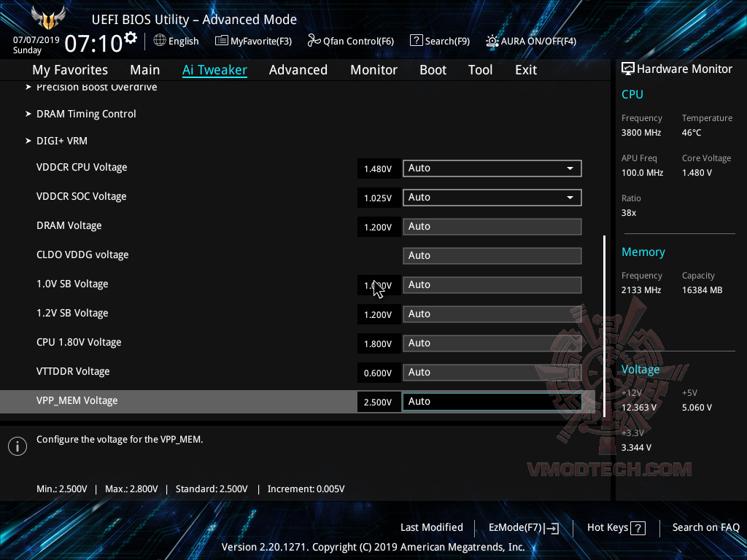This screenshot has height=560, width=747.
Task: Select English language option
Action: 183,41
